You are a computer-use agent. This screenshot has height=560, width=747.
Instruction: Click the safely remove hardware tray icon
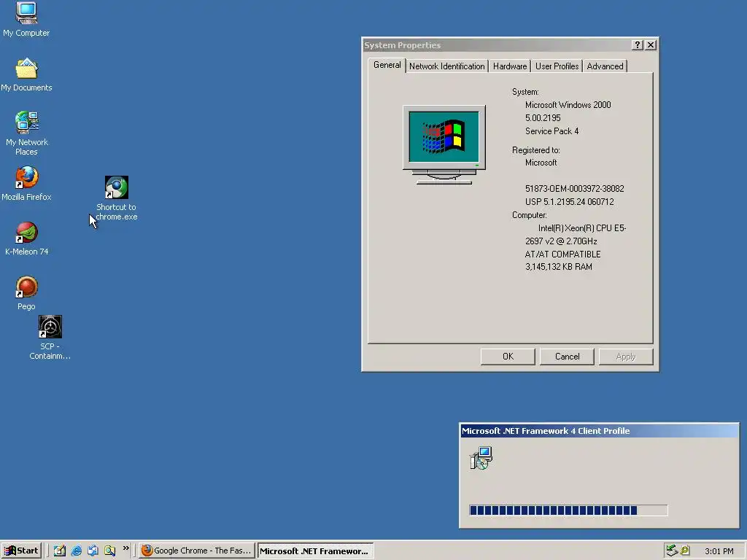click(672, 551)
